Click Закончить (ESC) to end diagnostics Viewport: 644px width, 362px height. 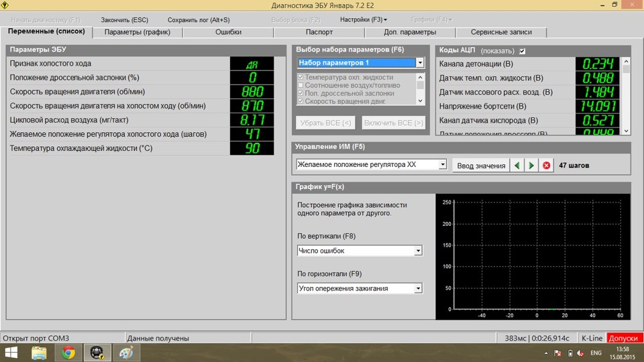point(124,20)
